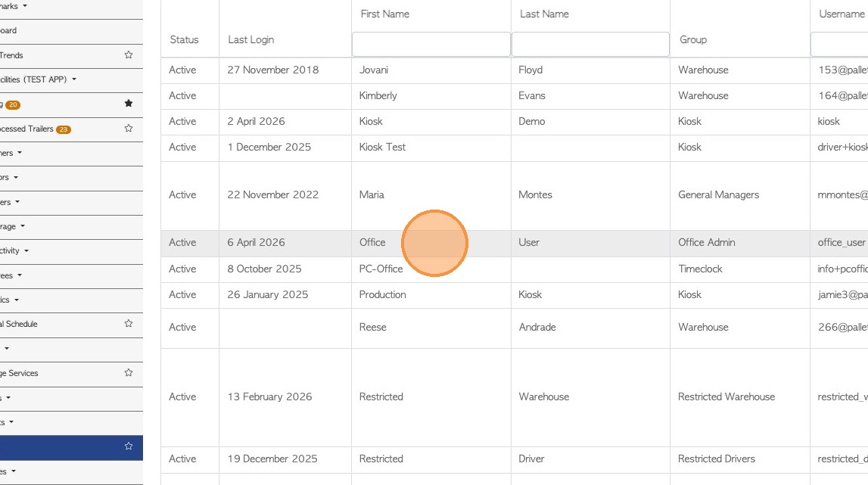
Task: Sort by the Group column header
Action: (x=692, y=39)
